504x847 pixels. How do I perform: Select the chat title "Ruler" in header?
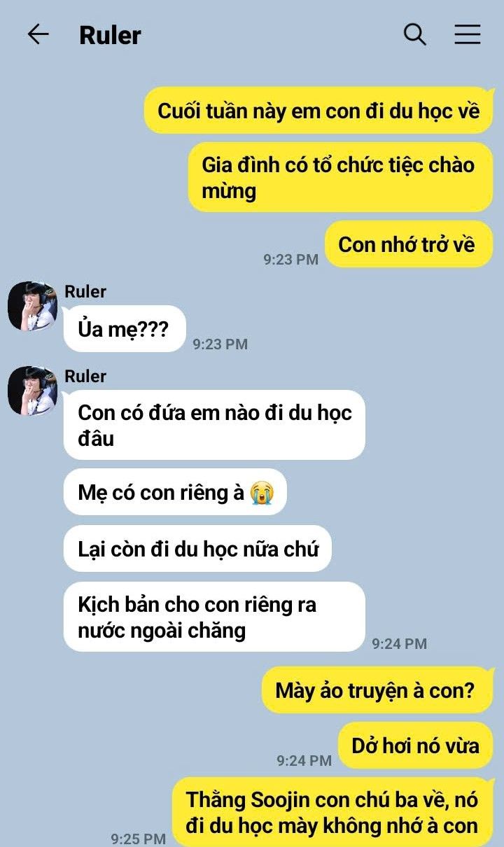pos(110,35)
